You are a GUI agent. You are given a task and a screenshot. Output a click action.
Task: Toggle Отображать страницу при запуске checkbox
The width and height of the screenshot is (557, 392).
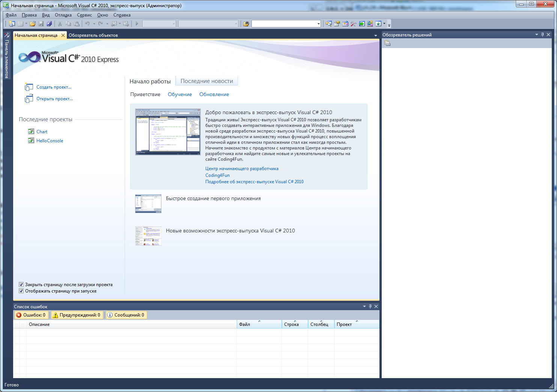[21, 291]
